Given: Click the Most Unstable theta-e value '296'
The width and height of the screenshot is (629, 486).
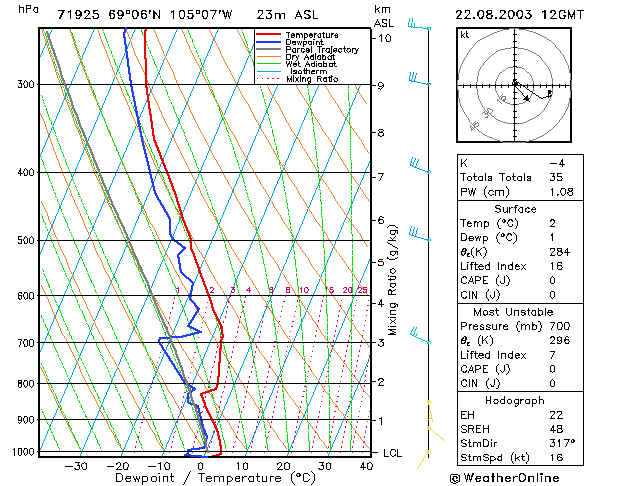Looking at the screenshot, I should point(560,340).
